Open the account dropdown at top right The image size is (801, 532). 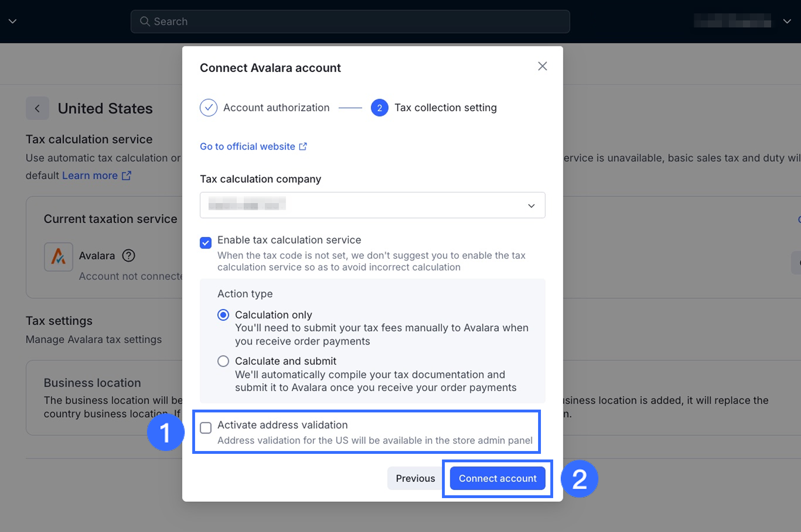click(787, 21)
